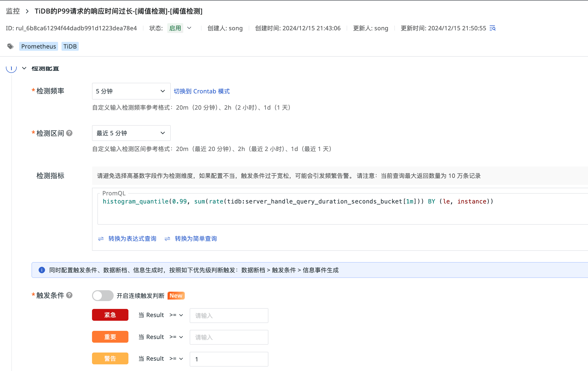Click the Prometheus tag
588x371 pixels.
tap(39, 46)
